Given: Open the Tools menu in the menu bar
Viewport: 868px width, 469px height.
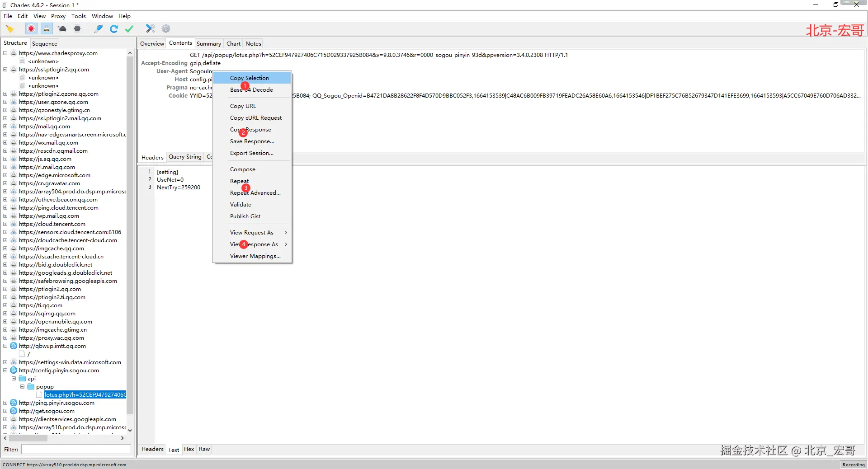Looking at the screenshot, I should pyautogui.click(x=79, y=16).
